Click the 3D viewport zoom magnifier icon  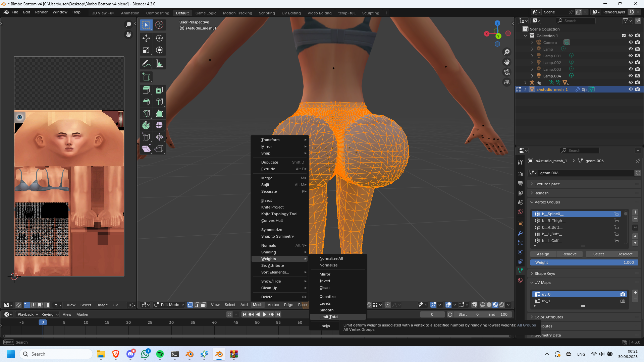click(507, 52)
